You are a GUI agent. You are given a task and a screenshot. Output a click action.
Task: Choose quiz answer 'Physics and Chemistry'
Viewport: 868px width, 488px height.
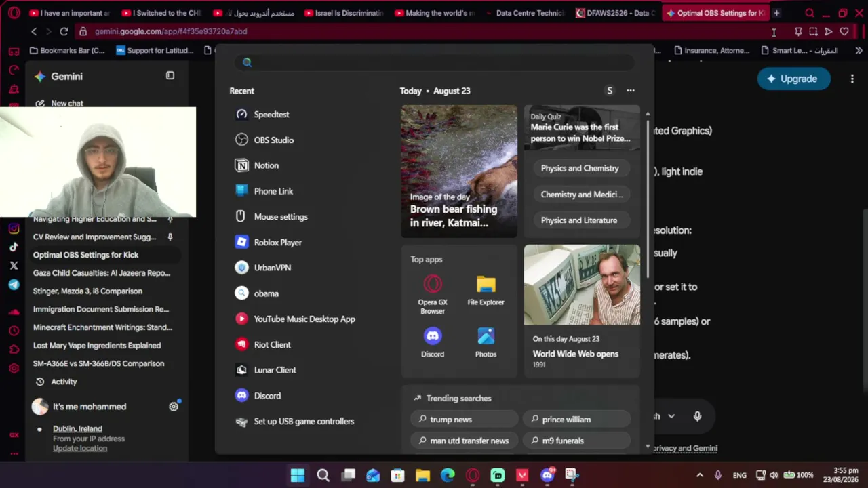[580, 169]
